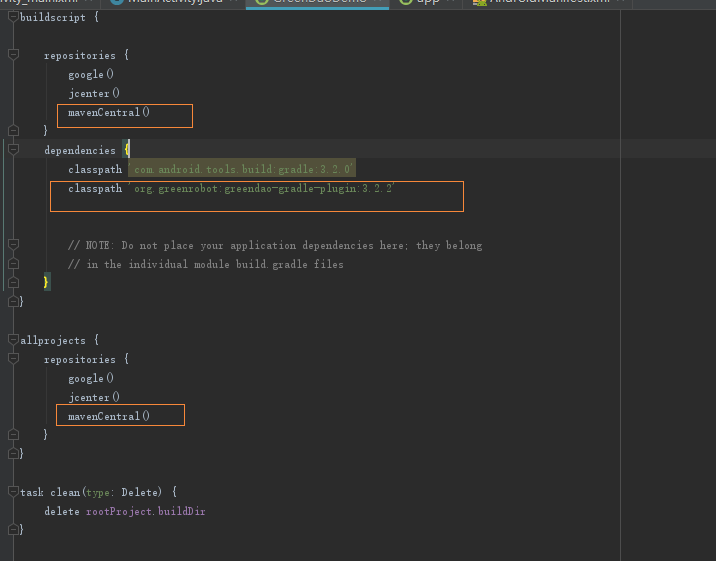This screenshot has width=716, height=561.
Task: Switch to the AndroidManifest.xml tab
Action: click(x=548, y=2)
